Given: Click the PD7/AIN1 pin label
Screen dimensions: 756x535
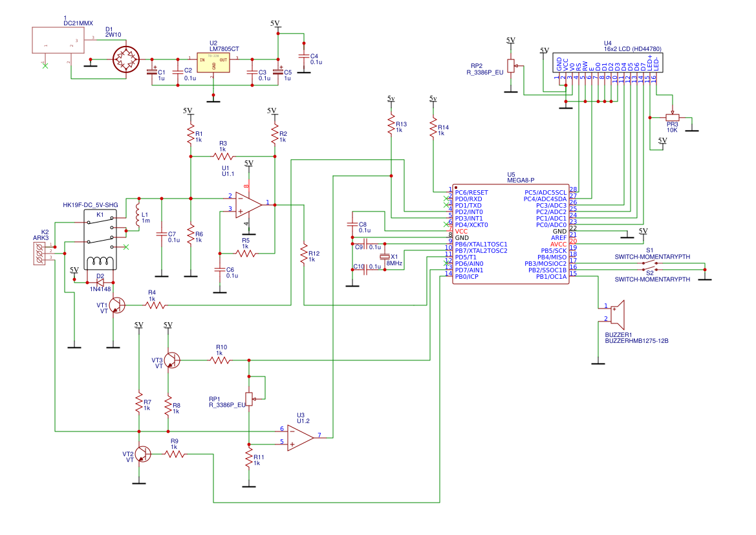Looking at the screenshot, I should [469, 270].
